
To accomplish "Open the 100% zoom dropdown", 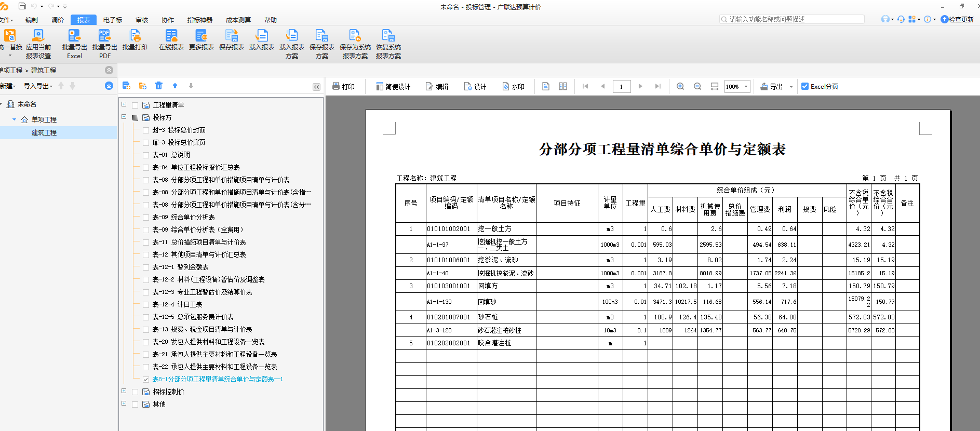I will coord(746,87).
